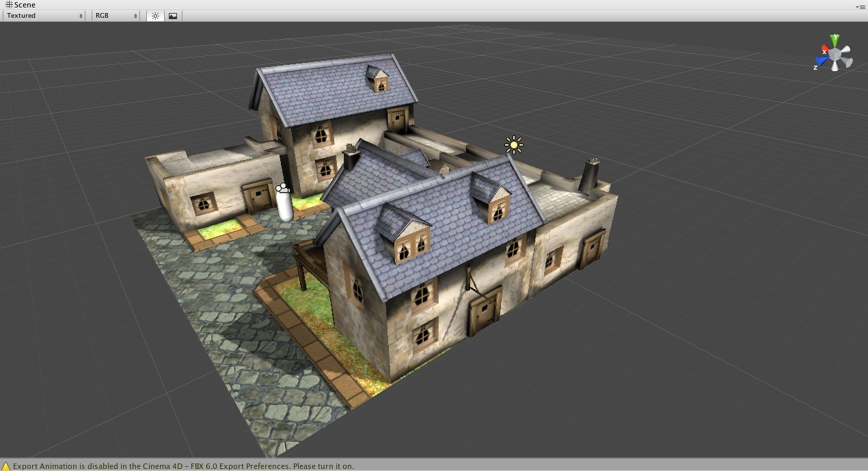The image size is (868, 471).
Task: Click the white bottom cone of the orientation gizmo
Action: 835,67
